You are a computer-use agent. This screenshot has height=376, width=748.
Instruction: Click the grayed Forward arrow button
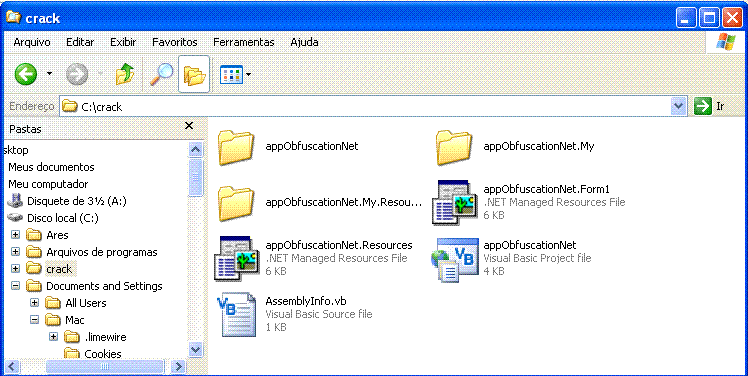(x=77, y=74)
